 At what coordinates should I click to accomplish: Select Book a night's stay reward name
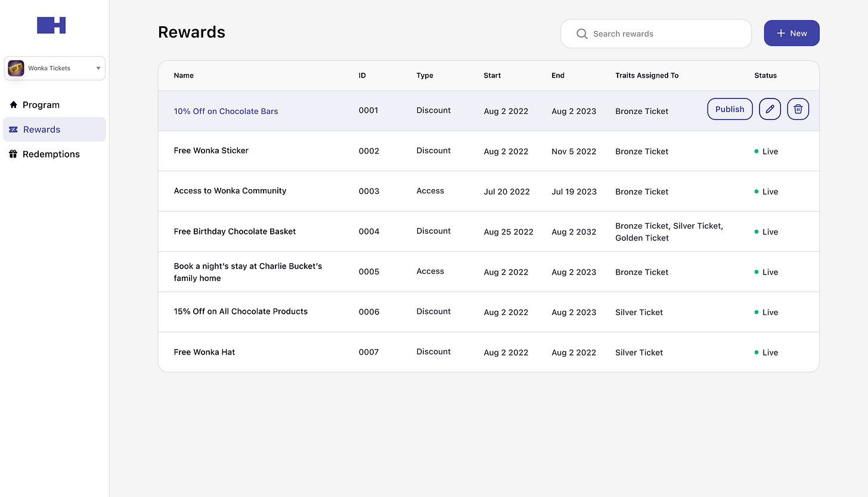pyautogui.click(x=248, y=272)
